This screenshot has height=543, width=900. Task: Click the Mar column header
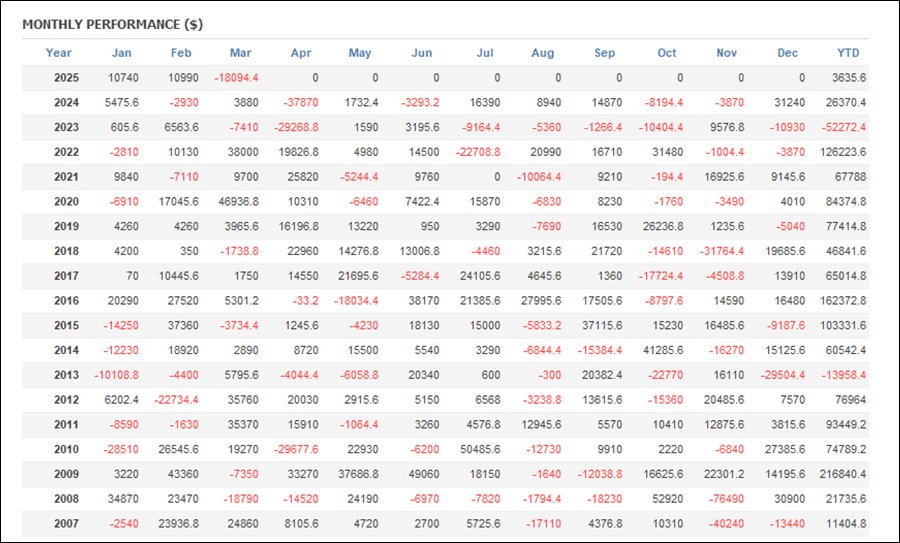tap(240, 53)
